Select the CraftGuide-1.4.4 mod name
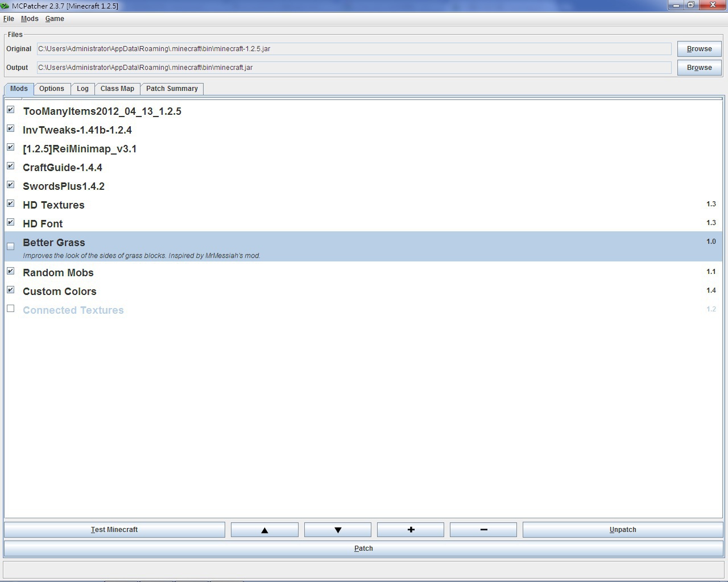 pos(63,168)
